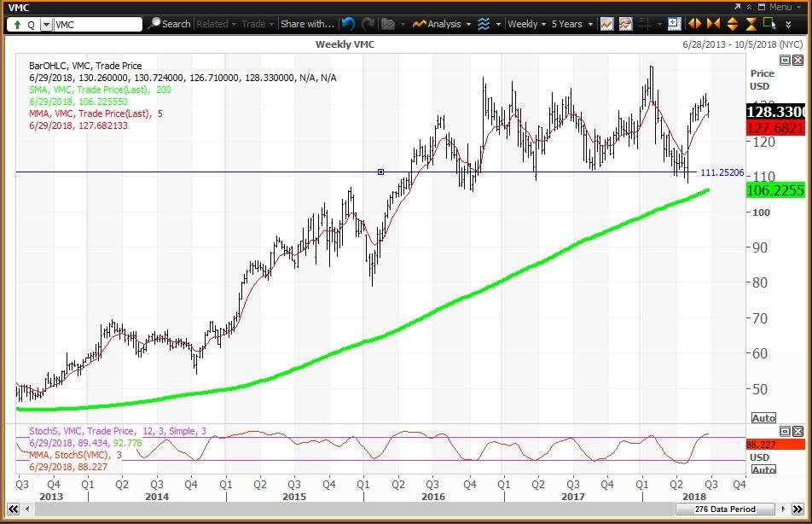Click the Undo arrow icon
This screenshot has width=812, height=524.
[347, 24]
